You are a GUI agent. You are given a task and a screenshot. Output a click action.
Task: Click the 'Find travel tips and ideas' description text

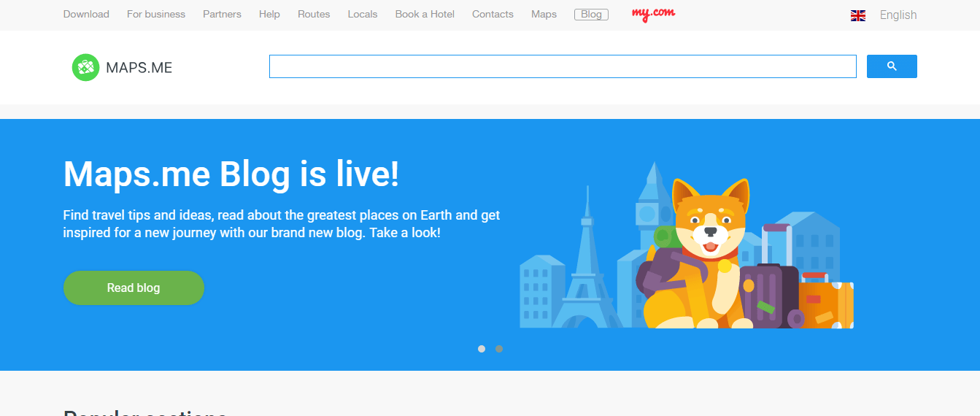[282, 224]
